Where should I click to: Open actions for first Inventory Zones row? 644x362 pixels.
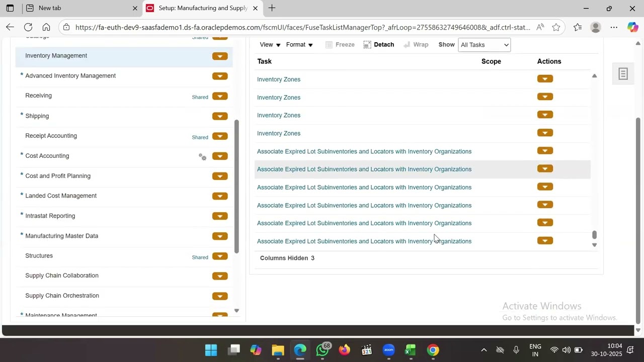545,79
